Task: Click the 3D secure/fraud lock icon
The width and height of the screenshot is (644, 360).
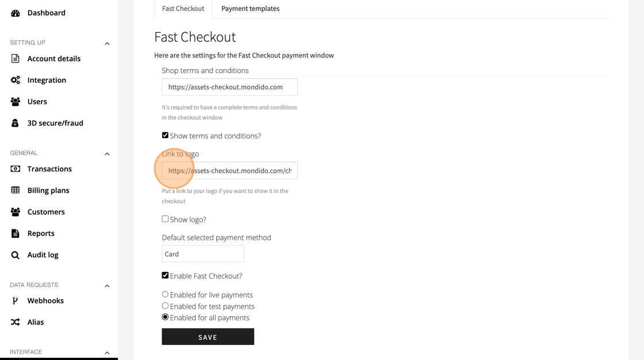Action: 16,123
